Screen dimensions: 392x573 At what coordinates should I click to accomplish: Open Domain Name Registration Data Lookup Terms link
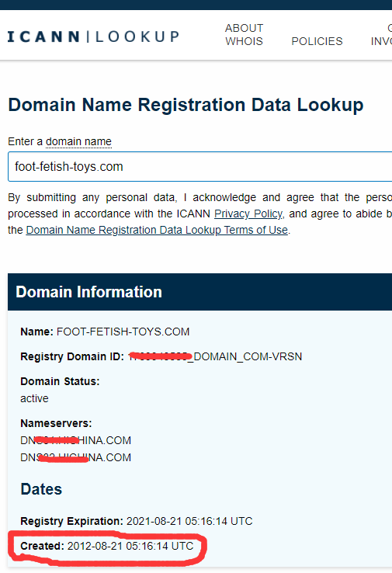coord(157,231)
